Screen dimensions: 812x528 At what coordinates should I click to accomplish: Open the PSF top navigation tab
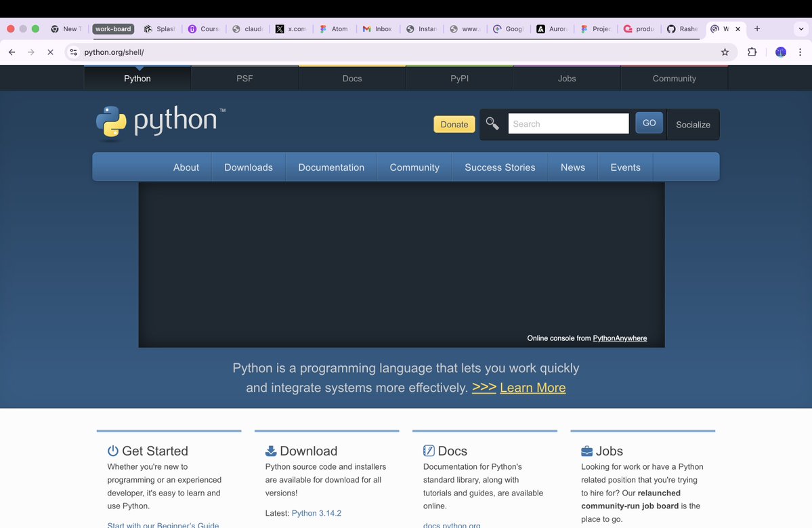244,78
